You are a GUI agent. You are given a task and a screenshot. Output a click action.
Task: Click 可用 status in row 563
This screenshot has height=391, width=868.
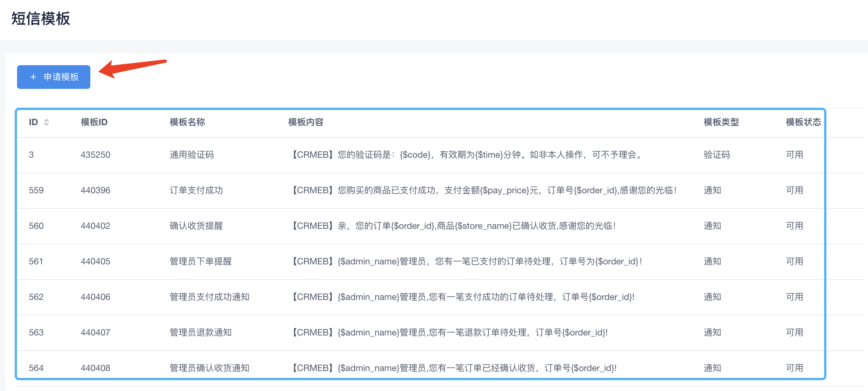(795, 332)
